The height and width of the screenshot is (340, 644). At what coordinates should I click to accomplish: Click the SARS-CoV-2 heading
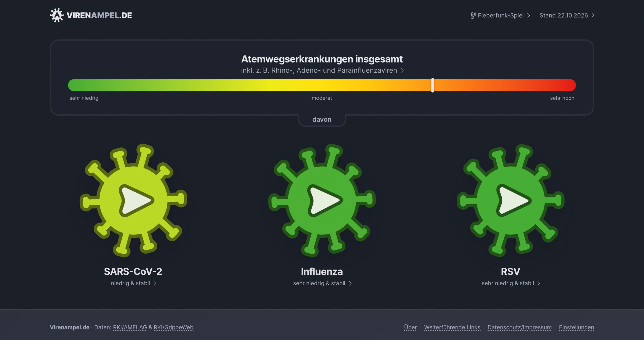point(133,271)
